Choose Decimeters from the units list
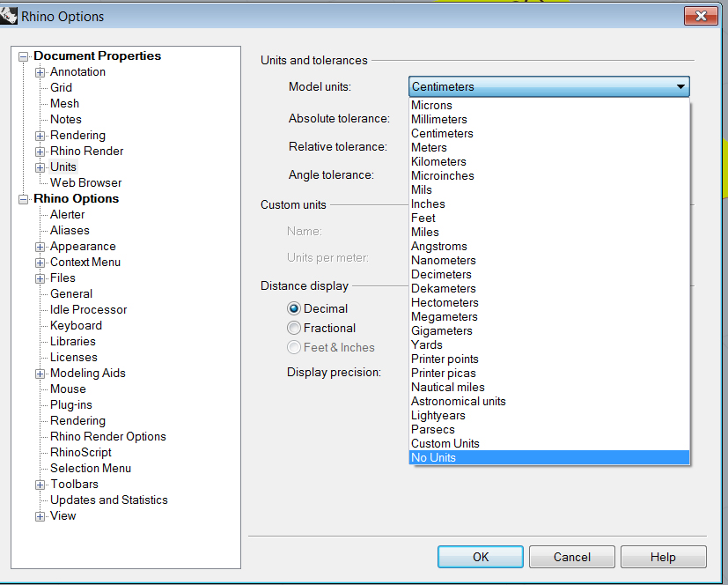 click(548, 275)
